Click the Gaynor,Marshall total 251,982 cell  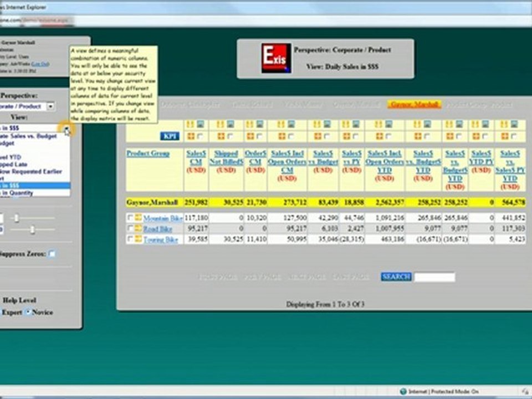click(196, 203)
